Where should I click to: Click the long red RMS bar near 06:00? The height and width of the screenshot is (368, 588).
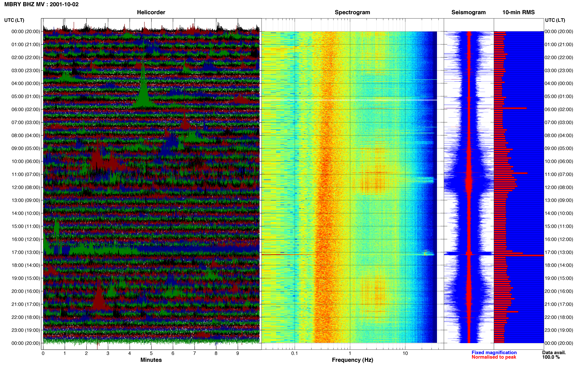click(x=510, y=108)
